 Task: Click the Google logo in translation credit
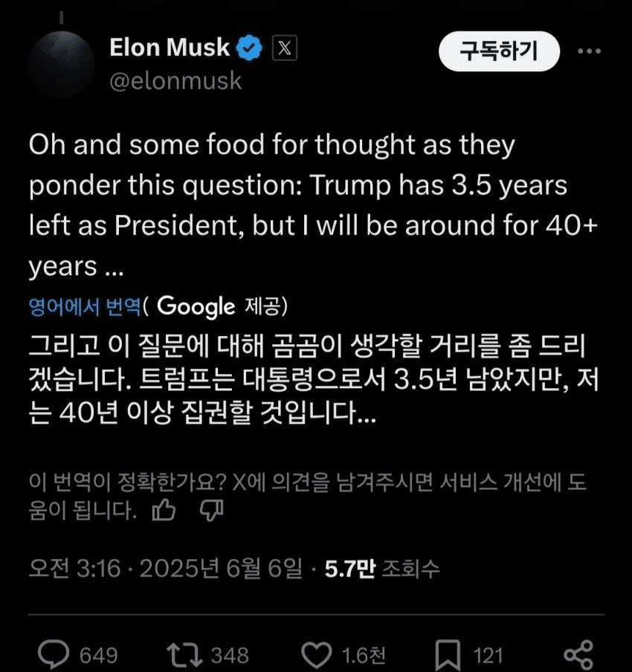196,306
